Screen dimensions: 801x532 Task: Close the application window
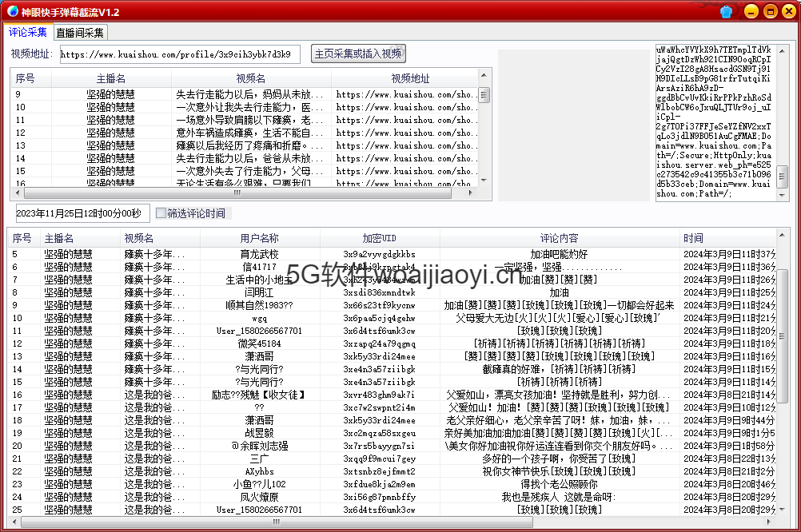pyautogui.click(x=789, y=12)
